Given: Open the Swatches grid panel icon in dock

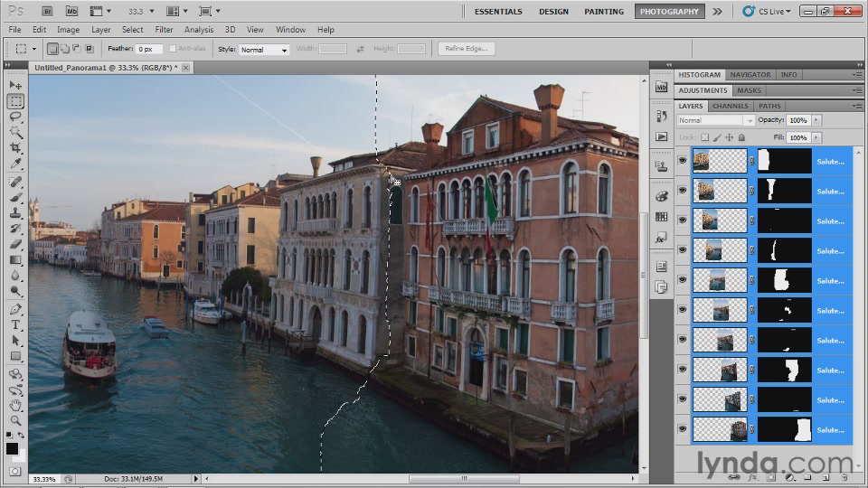Looking at the screenshot, I should (662, 217).
